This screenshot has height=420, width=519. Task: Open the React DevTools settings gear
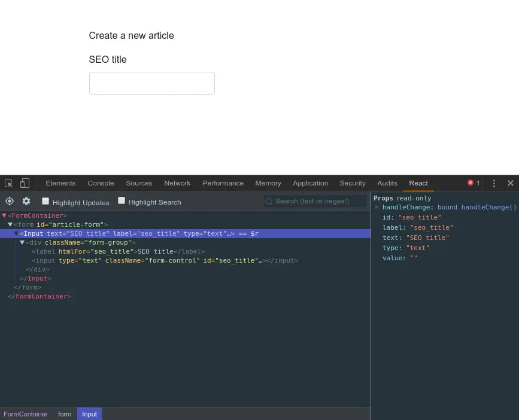tap(26, 201)
